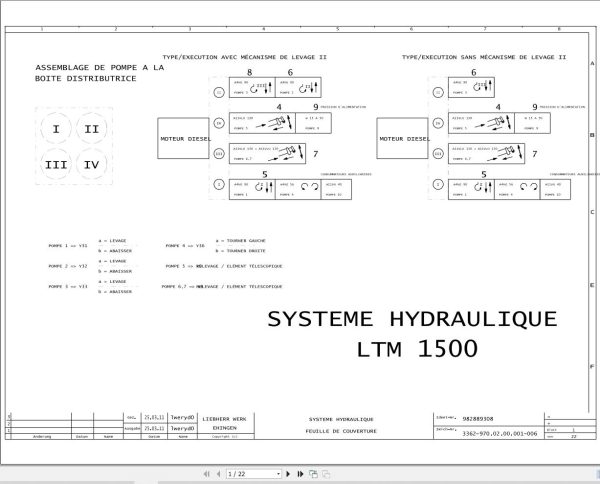
Task: Click MOTEUR DIESEL box in AVEC diagram
Action: 183,138
